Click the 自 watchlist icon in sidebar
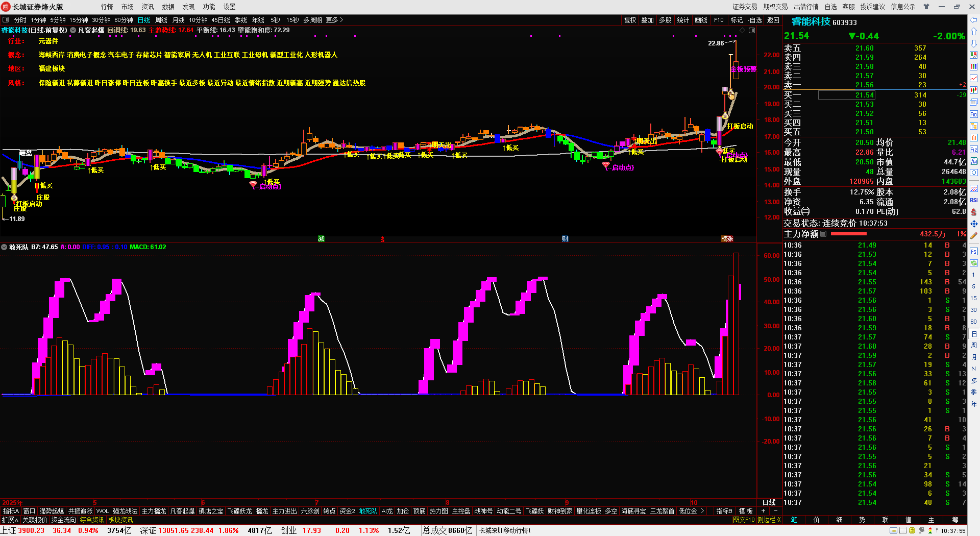The width and height of the screenshot is (980, 536). (974, 138)
